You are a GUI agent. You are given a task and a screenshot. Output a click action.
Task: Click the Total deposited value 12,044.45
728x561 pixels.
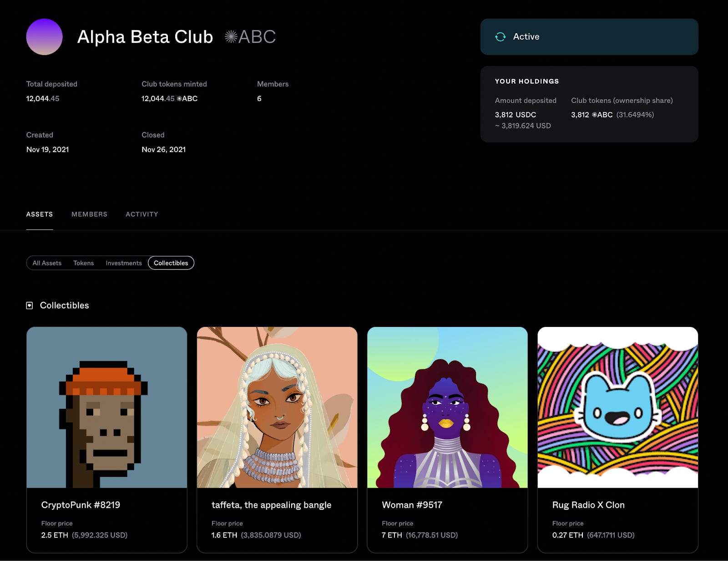coord(43,98)
